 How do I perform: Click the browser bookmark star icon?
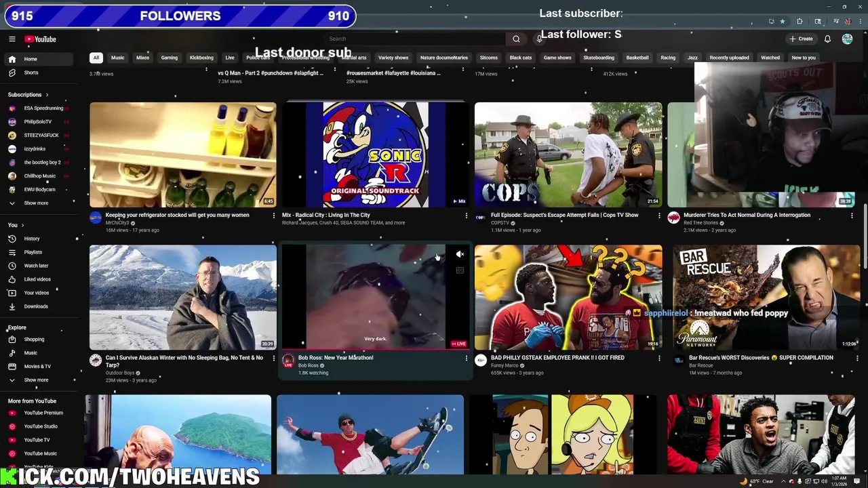(782, 22)
